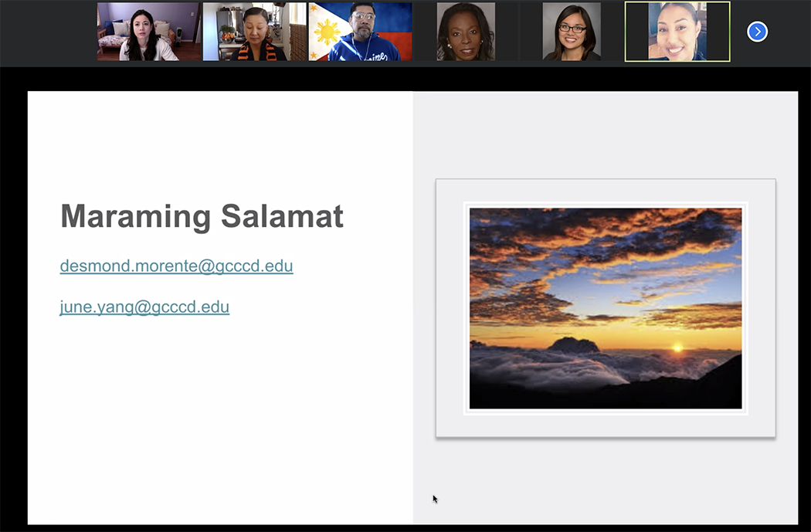
Task: Click the yellow sun emblem on the flag
Action: [327, 32]
